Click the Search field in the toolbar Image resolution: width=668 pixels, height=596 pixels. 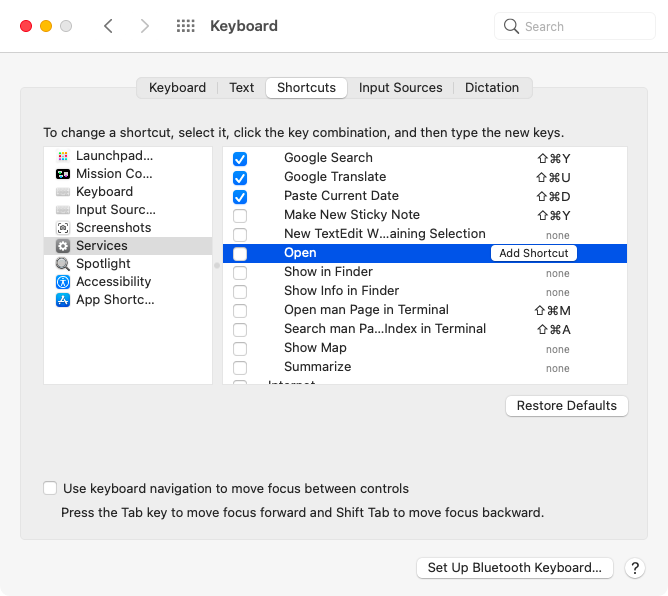(x=575, y=27)
